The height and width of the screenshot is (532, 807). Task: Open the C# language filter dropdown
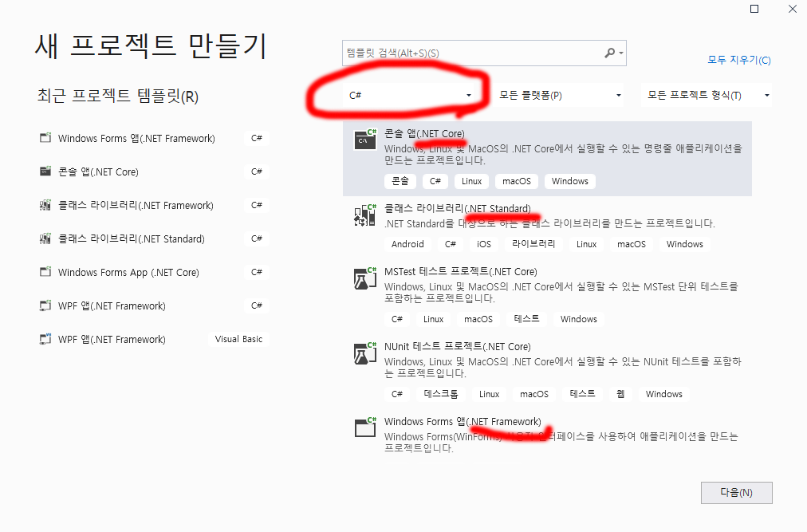pos(411,95)
